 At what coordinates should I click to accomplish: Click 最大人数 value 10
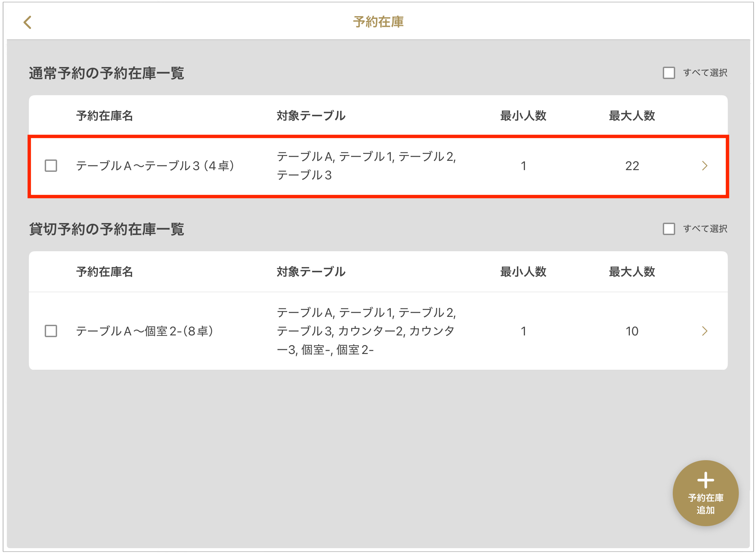[632, 331]
